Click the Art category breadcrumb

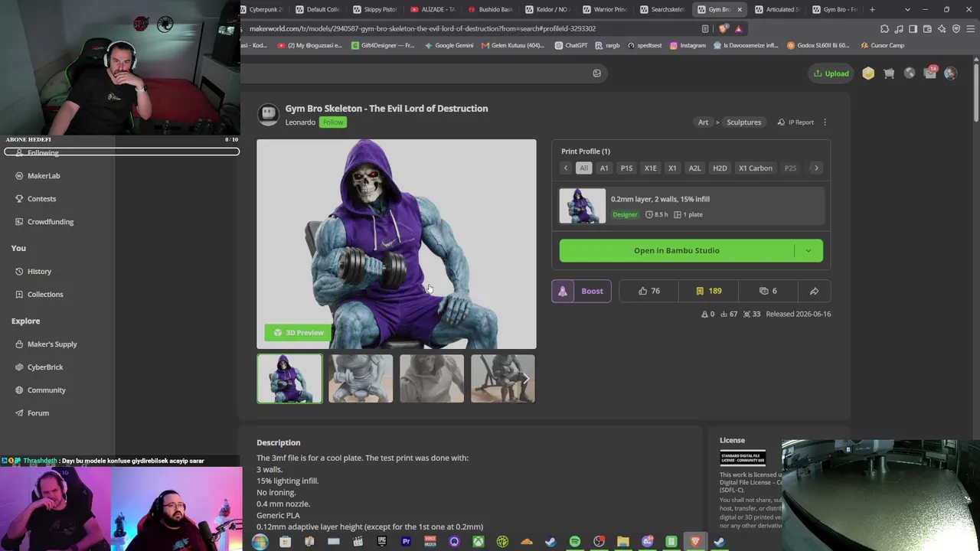[x=703, y=122]
